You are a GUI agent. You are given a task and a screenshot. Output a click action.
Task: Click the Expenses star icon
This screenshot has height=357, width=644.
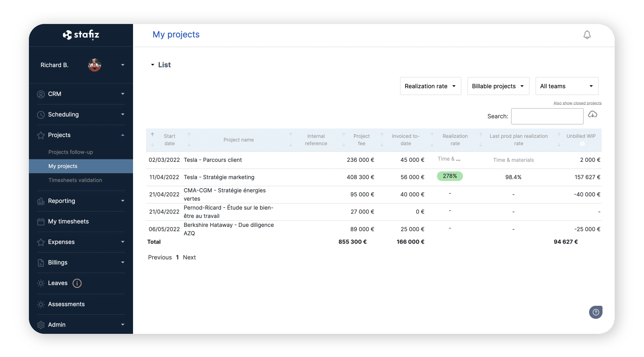coord(41,242)
